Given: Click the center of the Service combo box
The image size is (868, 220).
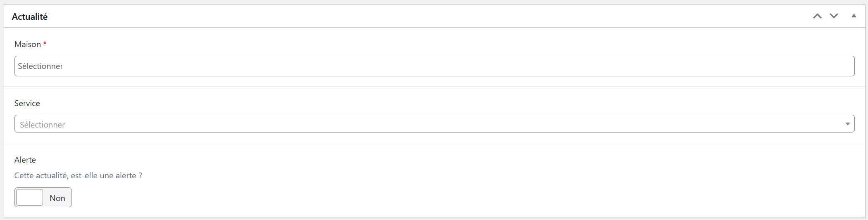Looking at the screenshot, I should (x=434, y=124).
